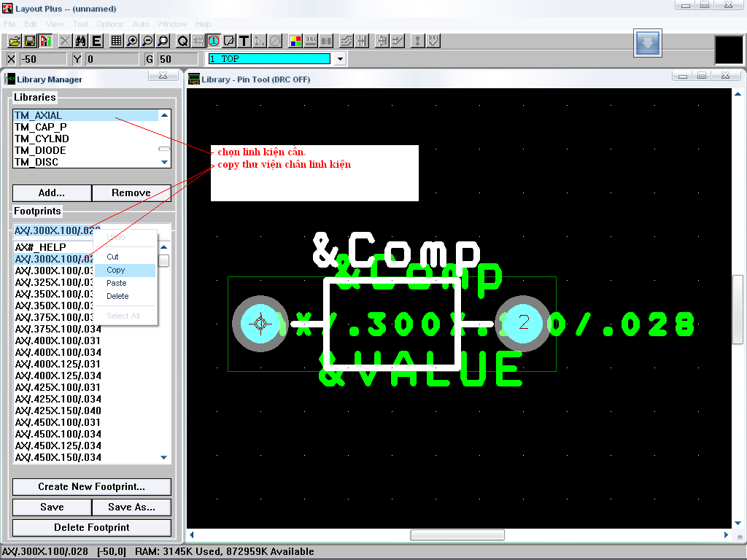
Task: Click the footprint name input field
Action: [x=91, y=230]
